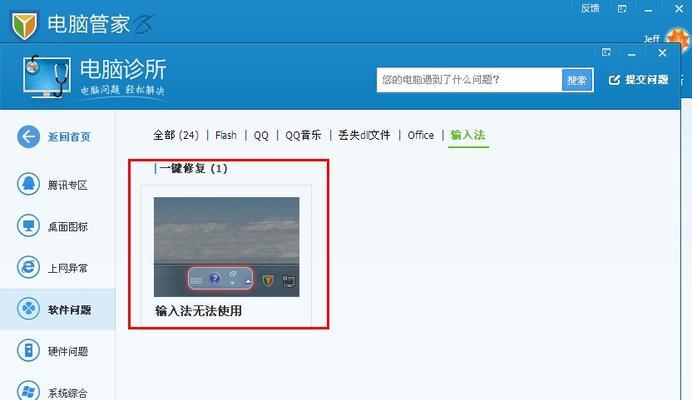Viewport: 692px width, 400px height.
Task: Click the 电脑管家 shield logo
Action: point(24,26)
